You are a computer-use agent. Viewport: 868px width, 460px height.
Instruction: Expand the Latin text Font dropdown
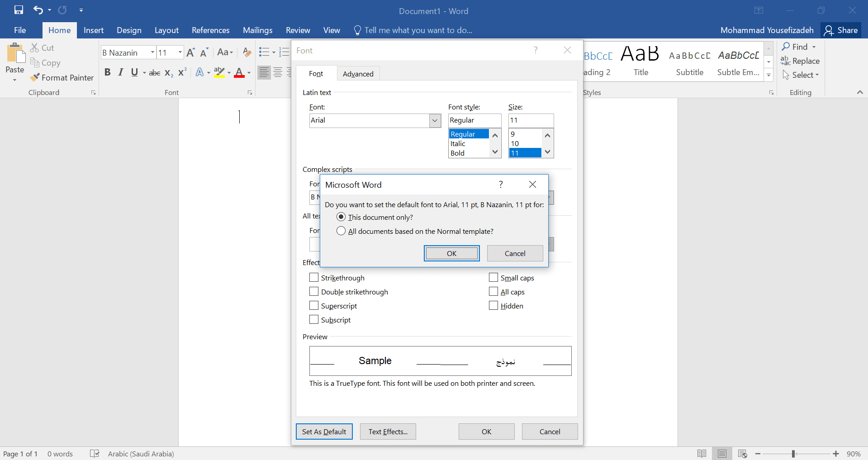click(435, 121)
